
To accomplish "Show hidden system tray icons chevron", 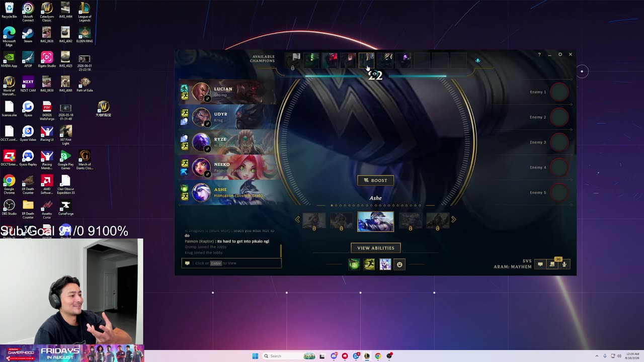I will coord(597,356).
